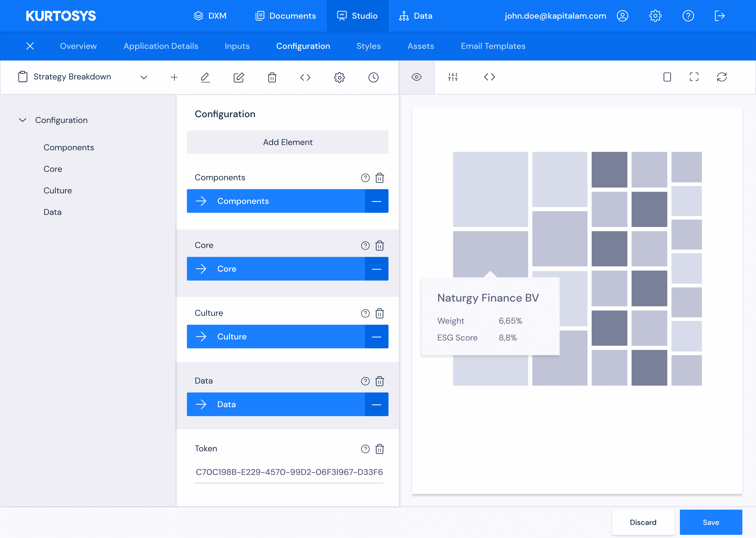Go to Documents in top navigation
The height and width of the screenshot is (538, 756).
coord(285,16)
